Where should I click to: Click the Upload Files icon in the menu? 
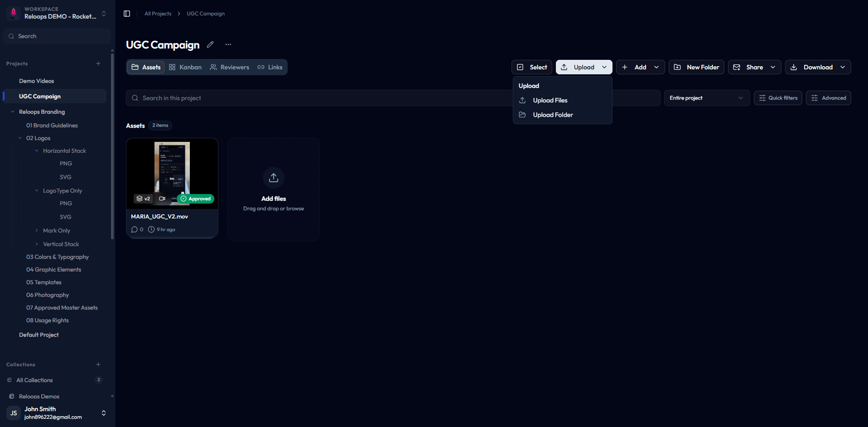[x=522, y=100]
